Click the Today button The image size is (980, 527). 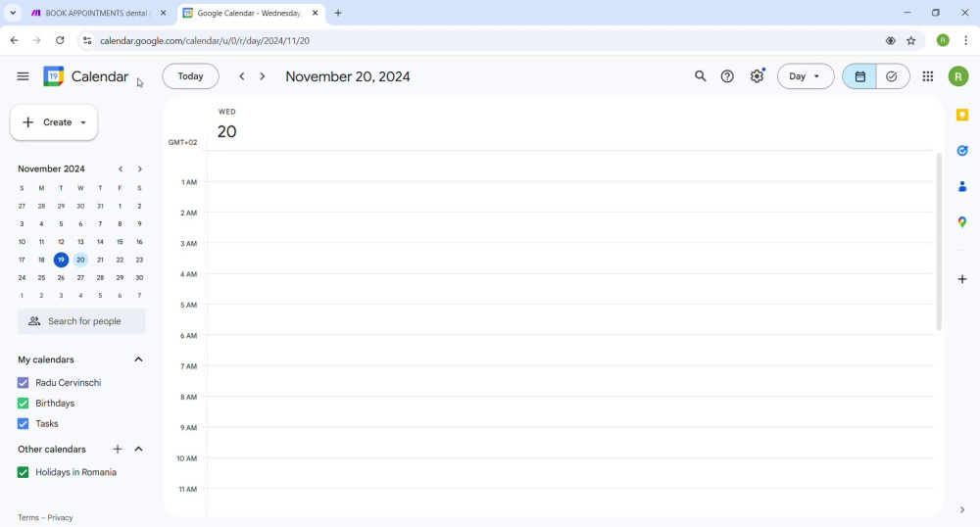[x=191, y=76]
